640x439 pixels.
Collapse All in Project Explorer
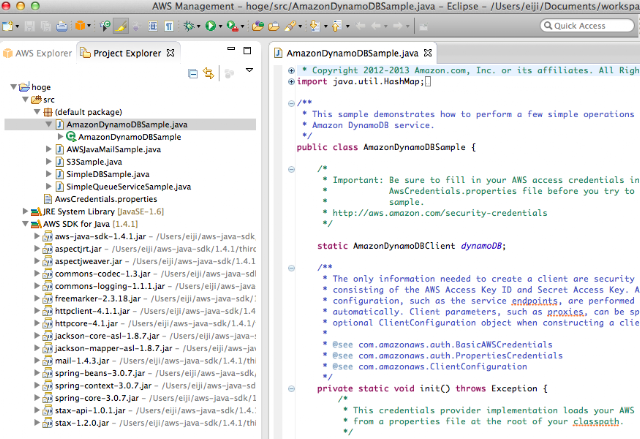point(193,74)
